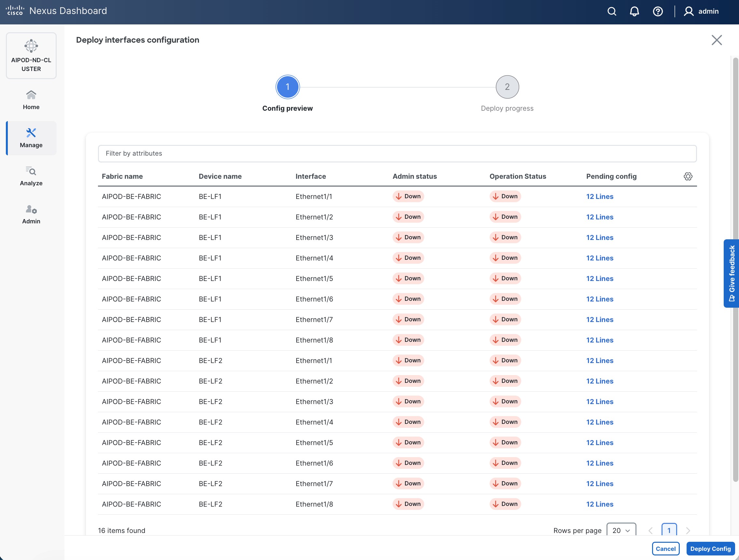Open the Manage section in sidebar
This screenshot has width=739, height=560.
[x=31, y=138]
